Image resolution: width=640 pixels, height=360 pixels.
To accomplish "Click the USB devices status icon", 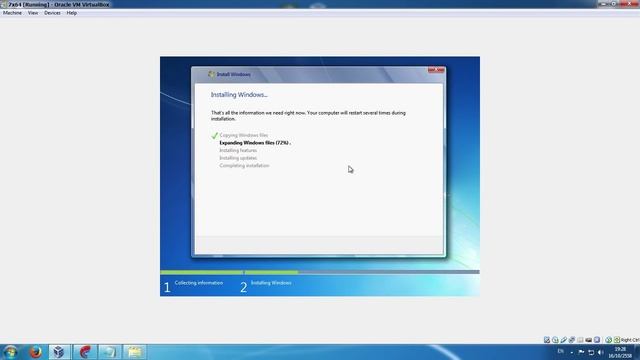I will pyautogui.click(x=564, y=340).
